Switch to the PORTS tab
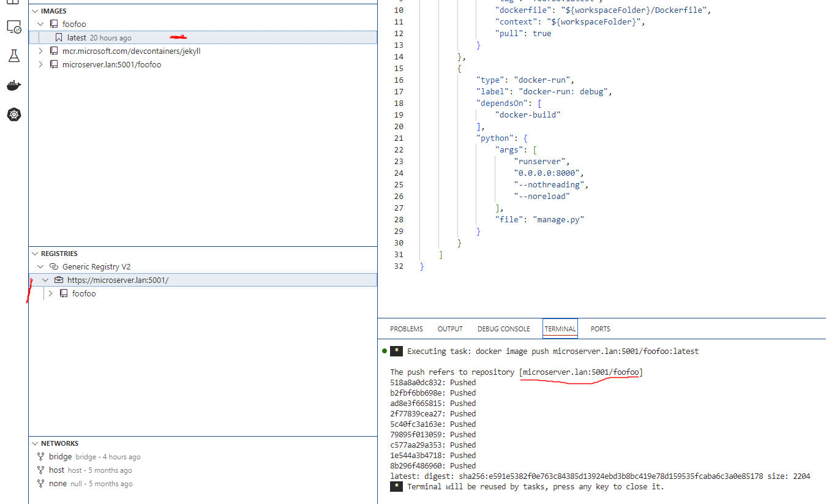 point(601,329)
